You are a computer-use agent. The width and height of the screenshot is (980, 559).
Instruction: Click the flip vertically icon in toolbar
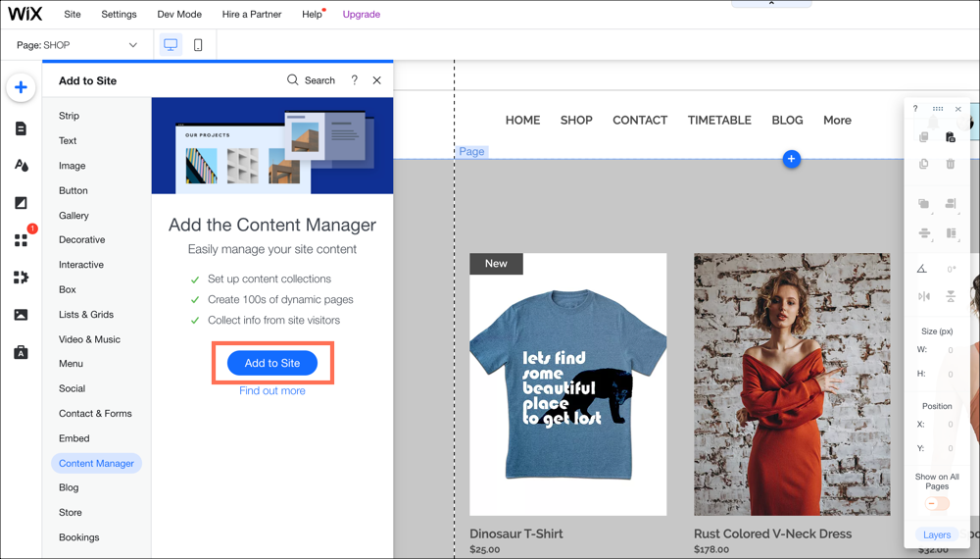951,296
